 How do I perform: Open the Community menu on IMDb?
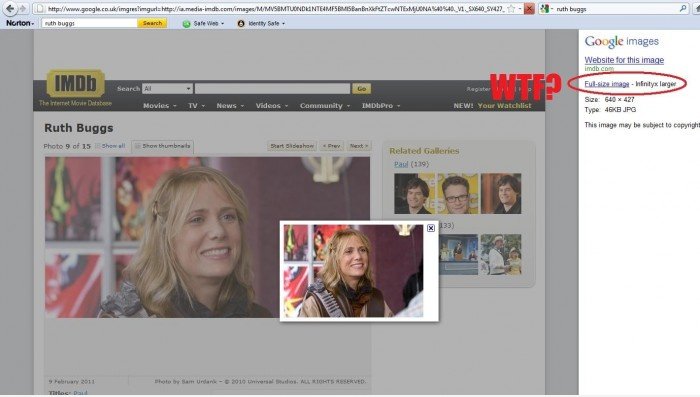tap(325, 106)
